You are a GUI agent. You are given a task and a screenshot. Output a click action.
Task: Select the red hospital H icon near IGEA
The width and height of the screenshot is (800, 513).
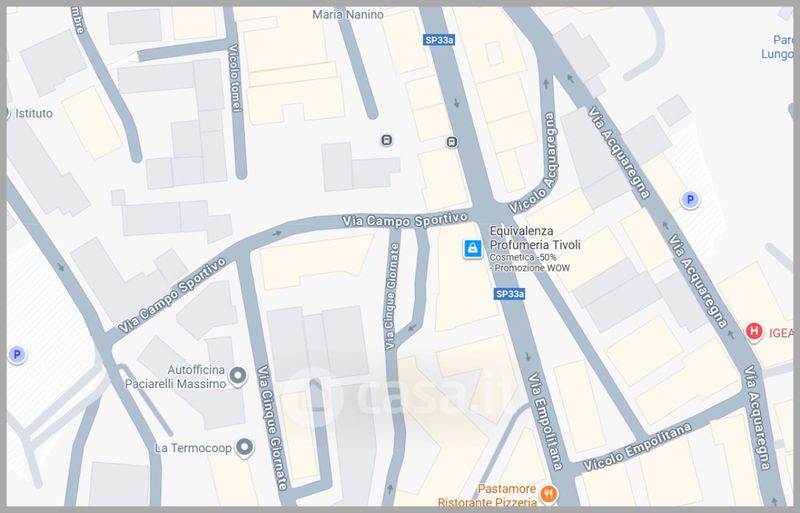754,331
